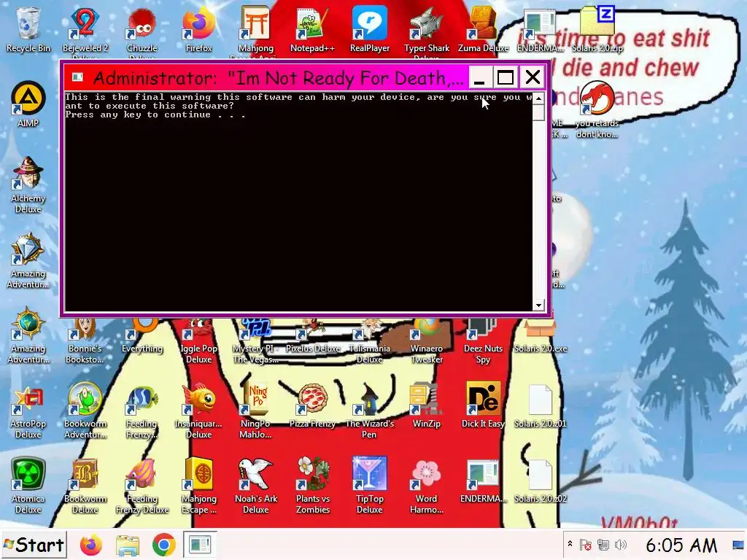Launch Insaniquarium Deluxe shortcut

coord(198,411)
